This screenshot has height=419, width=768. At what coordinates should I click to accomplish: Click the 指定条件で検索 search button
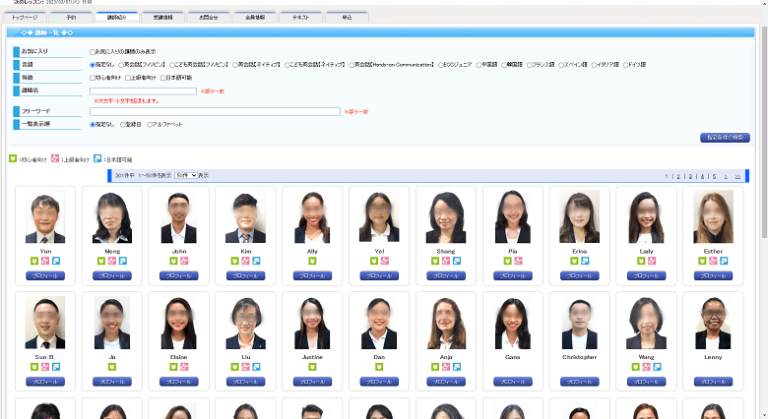click(725, 138)
